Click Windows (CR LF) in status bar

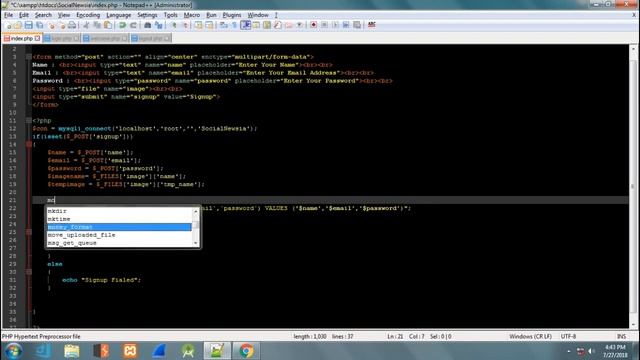coord(530,337)
